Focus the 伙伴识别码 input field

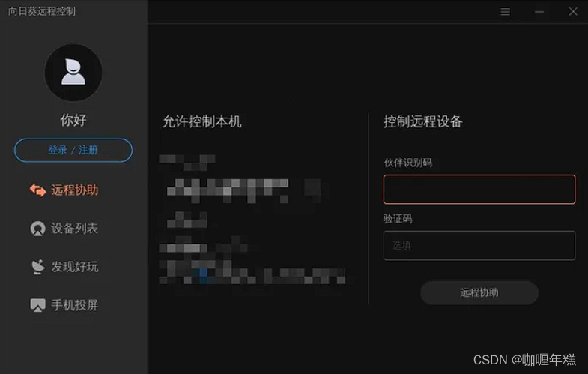point(479,190)
